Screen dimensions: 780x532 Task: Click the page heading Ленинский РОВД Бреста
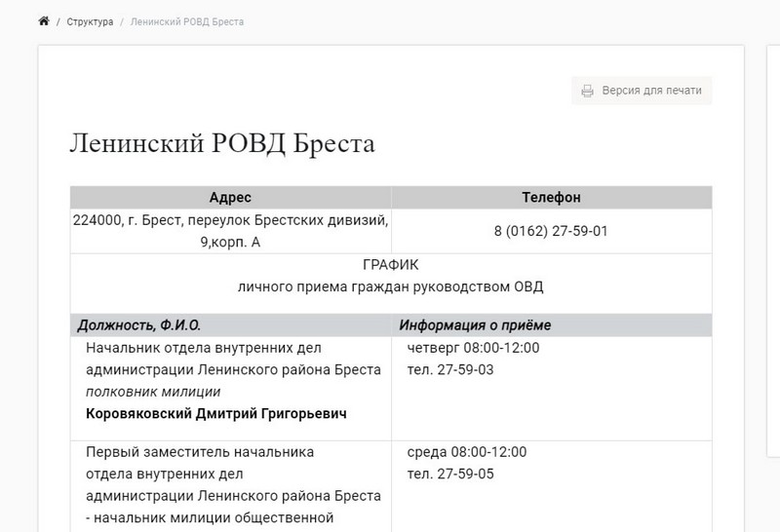(x=222, y=143)
